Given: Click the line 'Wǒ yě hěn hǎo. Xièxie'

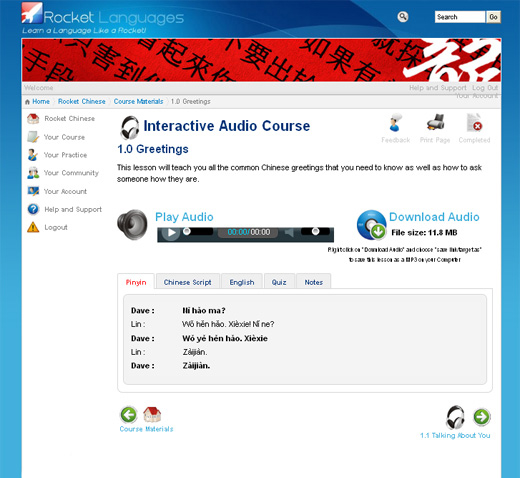Looking at the screenshot, I should click(x=225, y=338).
